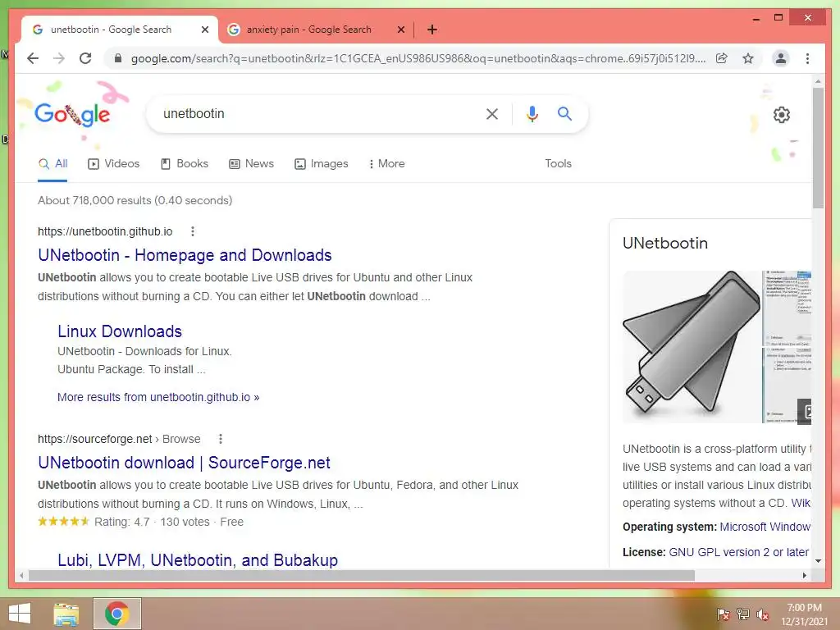Image resolution: width=840 pixels, height=630 pixels.
Task: Open UNetbootin download SourceForge.net link
Action: [x=185, y=463]
